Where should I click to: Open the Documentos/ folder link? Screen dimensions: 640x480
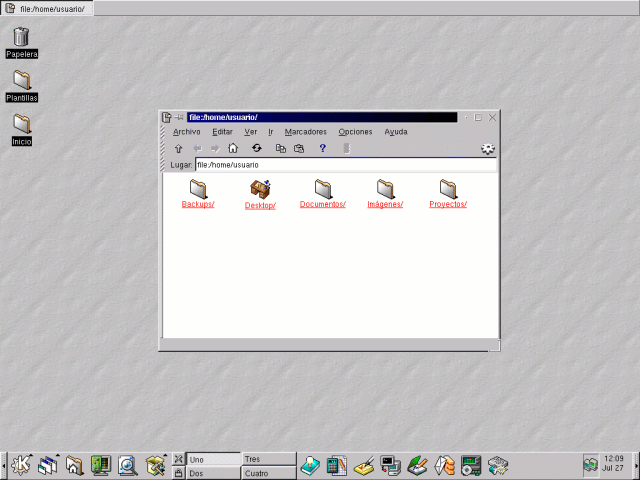click(x=322, y=204)
